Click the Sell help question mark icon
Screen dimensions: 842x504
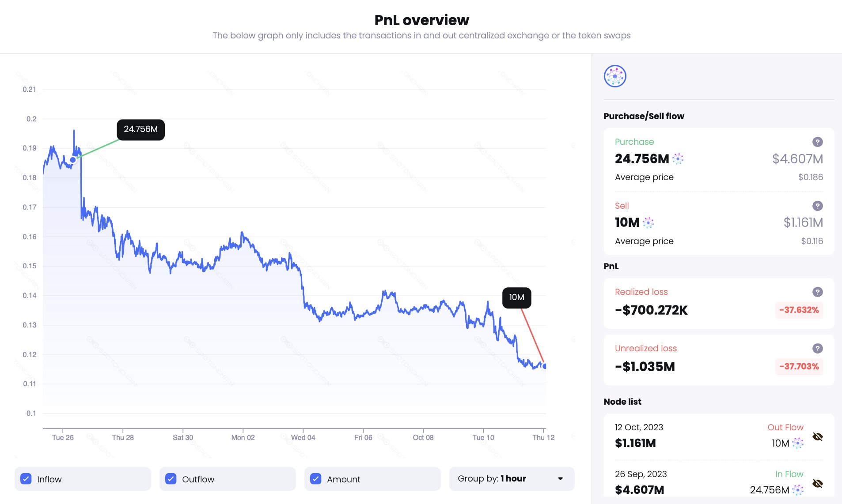click(x=817, y=206)
